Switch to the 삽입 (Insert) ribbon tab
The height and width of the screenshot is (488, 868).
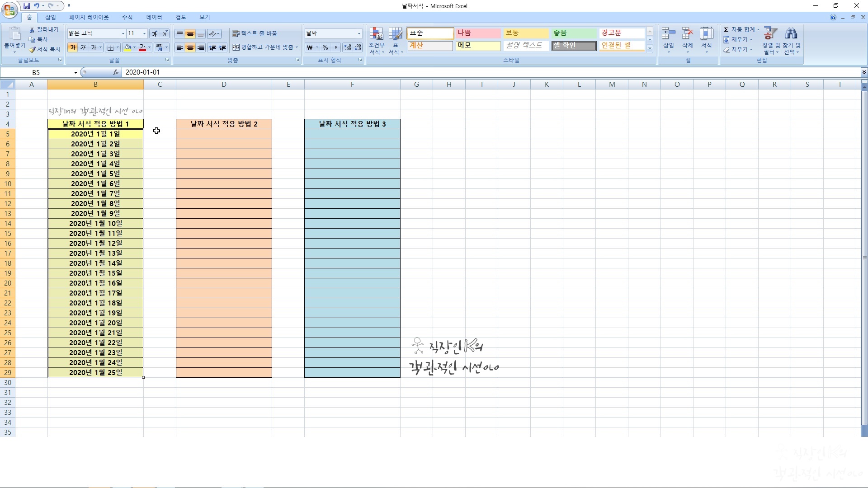tap(50, 17)
